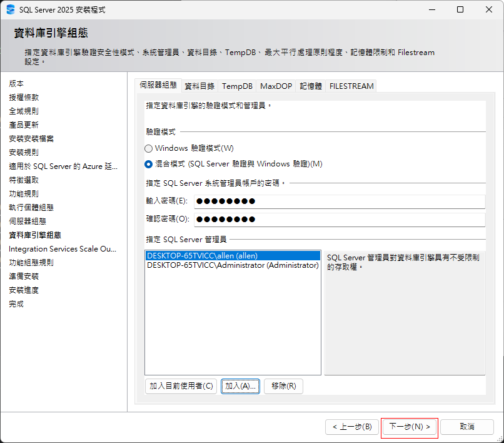504x443 pixels.
Task: Switch to the MaxDOP tab
Action: 276,86
